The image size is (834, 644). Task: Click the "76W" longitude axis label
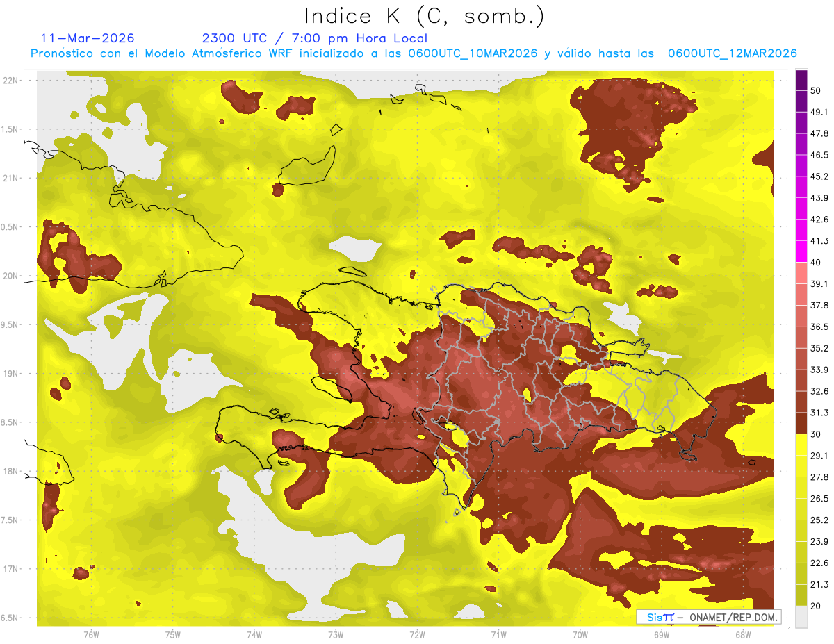(91, 635)
